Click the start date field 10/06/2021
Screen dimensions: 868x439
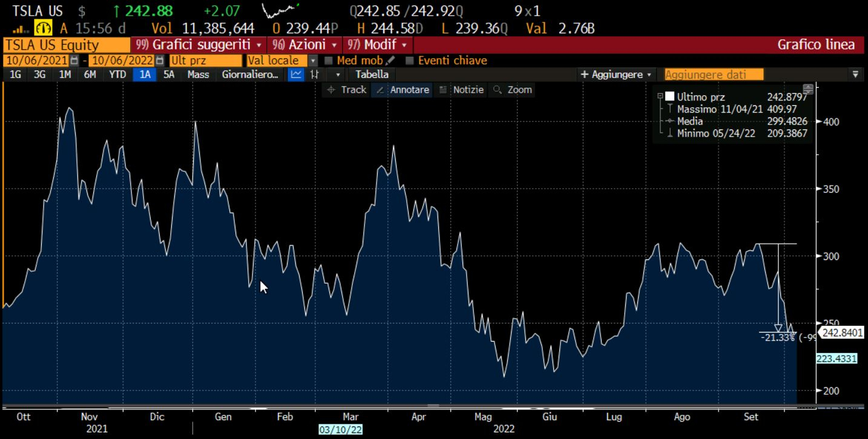click(x=37, y=60)
